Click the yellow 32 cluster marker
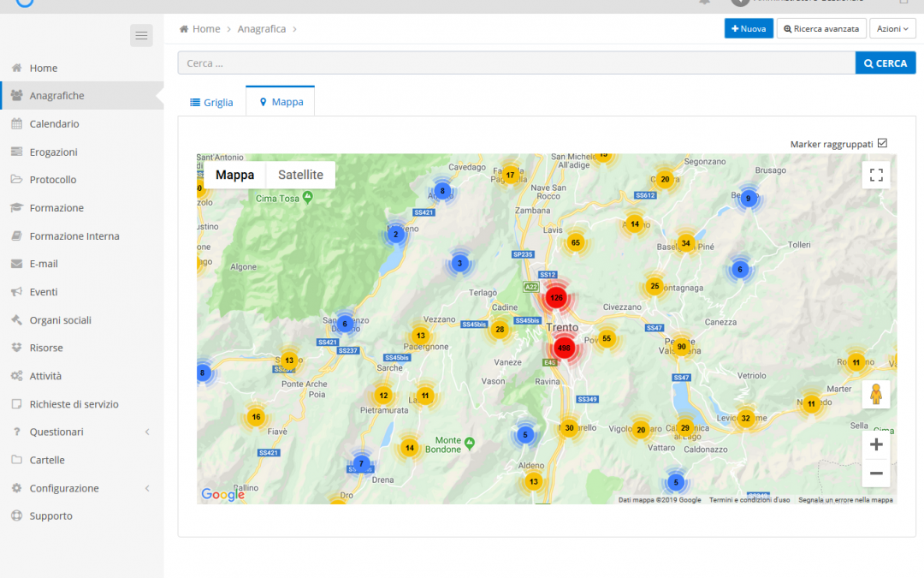The image size is (924, 578). tap(745, 418)
